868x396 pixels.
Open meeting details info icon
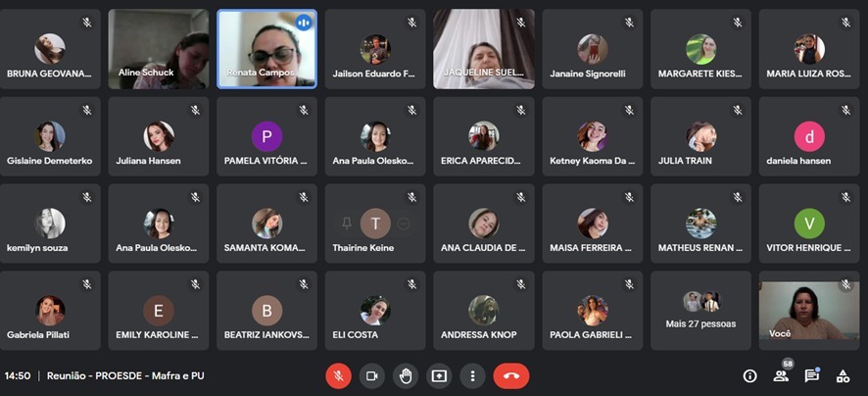coord(750,376)
